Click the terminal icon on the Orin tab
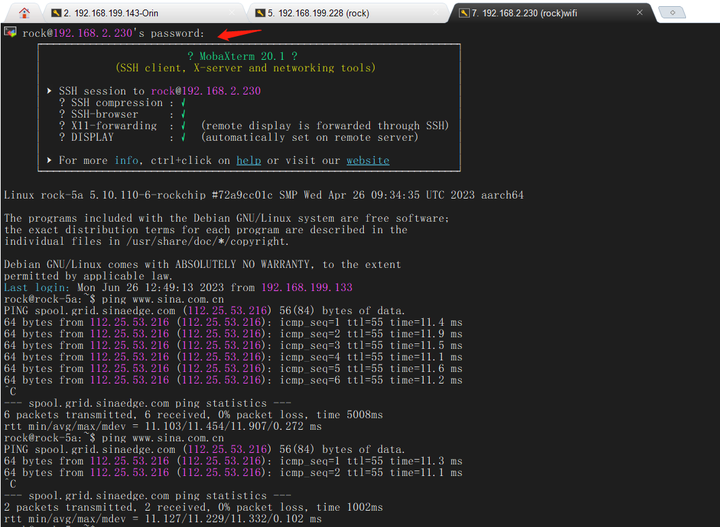This screenshot has width=720, height=527. 56,13
